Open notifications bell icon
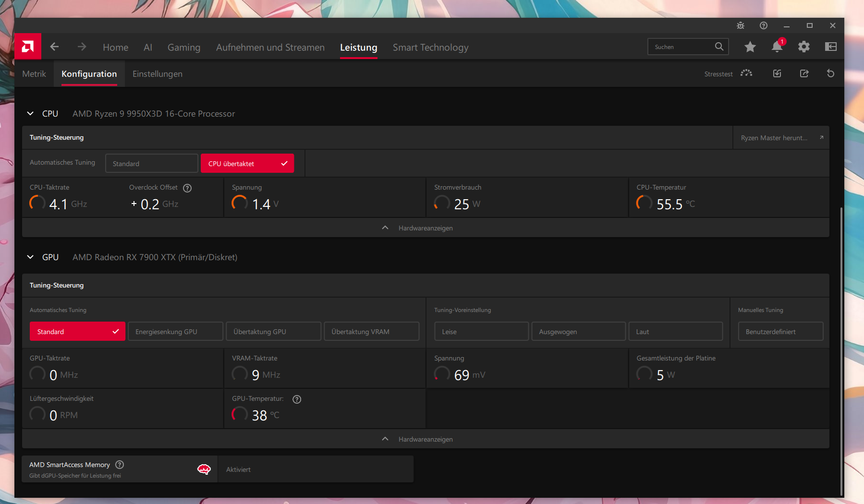Screen dimensions: 864x504 [x=777, y=47]
